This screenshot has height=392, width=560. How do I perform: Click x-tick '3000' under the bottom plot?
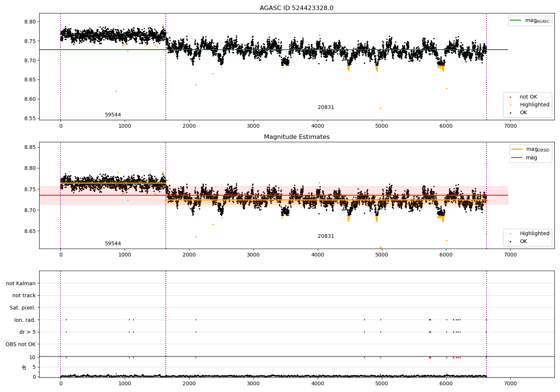pos(253,383)
